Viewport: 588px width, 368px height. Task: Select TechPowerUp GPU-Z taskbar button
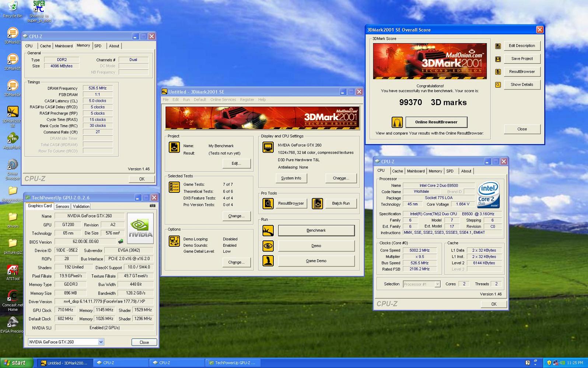coord(233,363)
